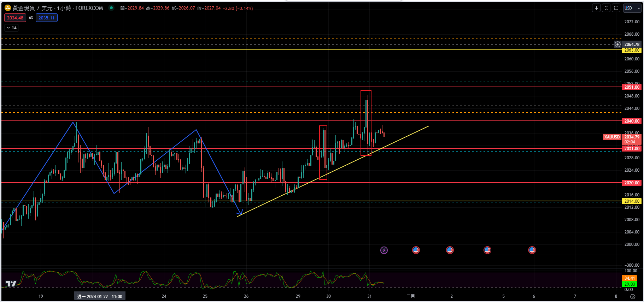Click the change value −2.80 (−0.14%)
The height and width of the screenshot is (302, 644).
[238, 8]
